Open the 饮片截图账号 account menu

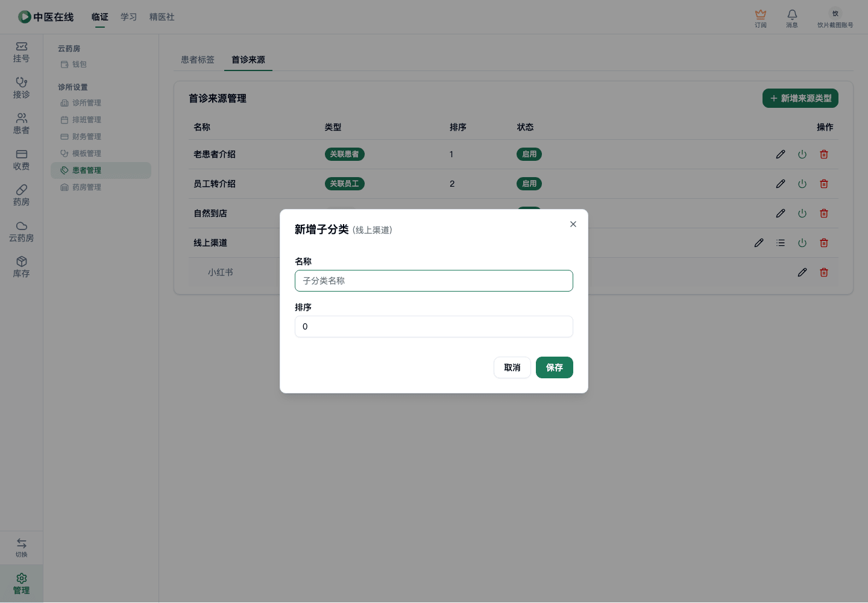(x=835, y=18)
